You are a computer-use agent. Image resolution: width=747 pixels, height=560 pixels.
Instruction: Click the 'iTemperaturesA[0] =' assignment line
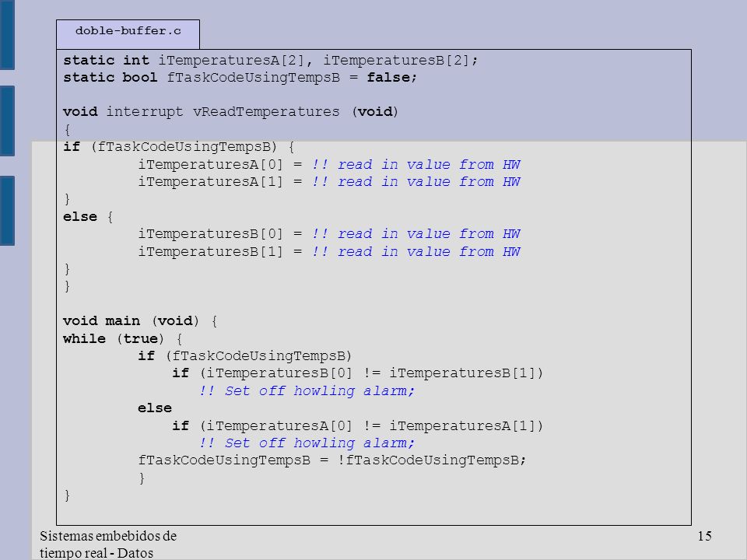329,165
